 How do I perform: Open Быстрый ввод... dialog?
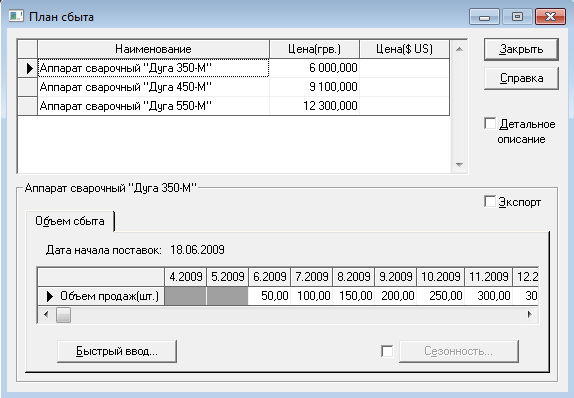coord(117,351)
